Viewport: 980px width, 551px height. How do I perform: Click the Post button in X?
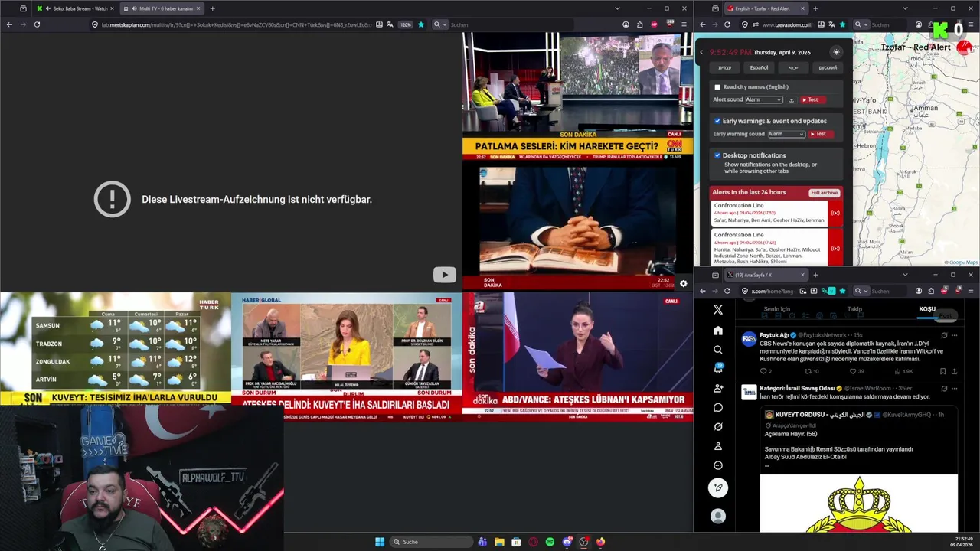(946, 315)
